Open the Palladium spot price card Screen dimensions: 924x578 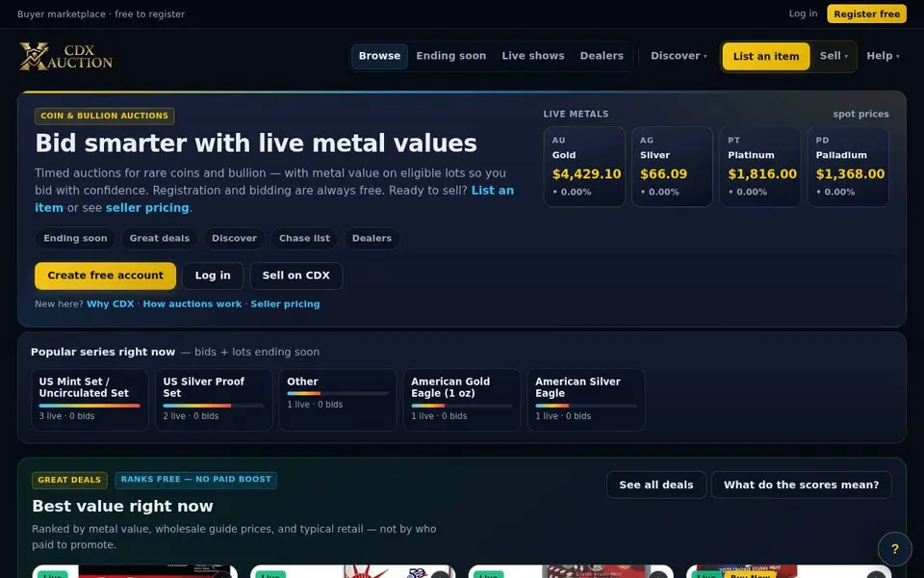click(848, 167)
